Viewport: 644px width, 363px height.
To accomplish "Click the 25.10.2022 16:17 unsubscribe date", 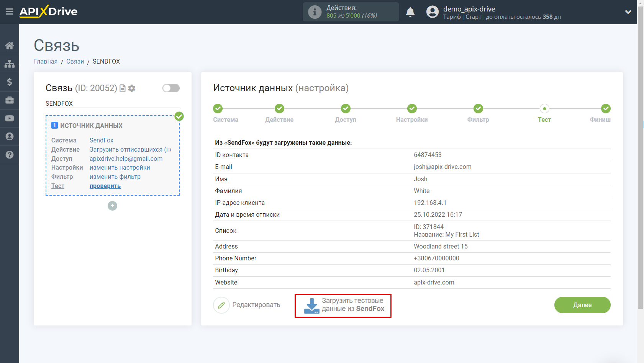I will click(438, 214).
